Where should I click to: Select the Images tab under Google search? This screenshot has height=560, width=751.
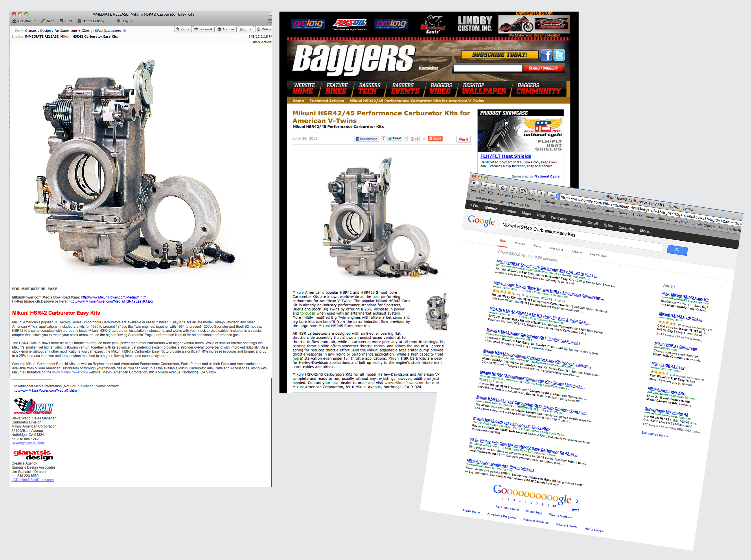click(520, 243)
